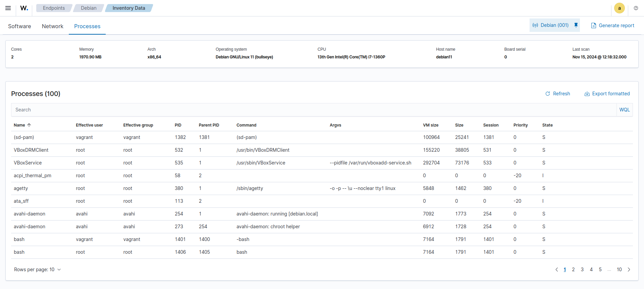
Task: Toggle the WQL query mode button
Action: (625, 110)
